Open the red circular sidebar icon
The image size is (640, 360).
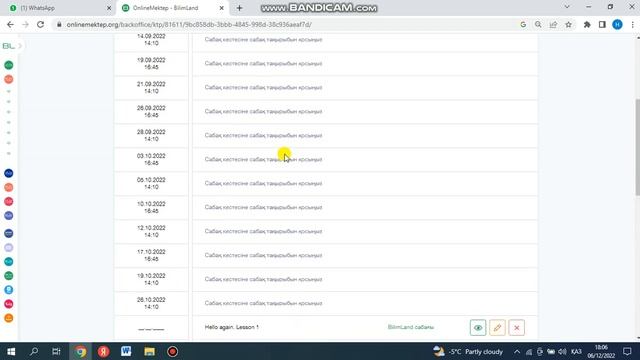(9, 201)
